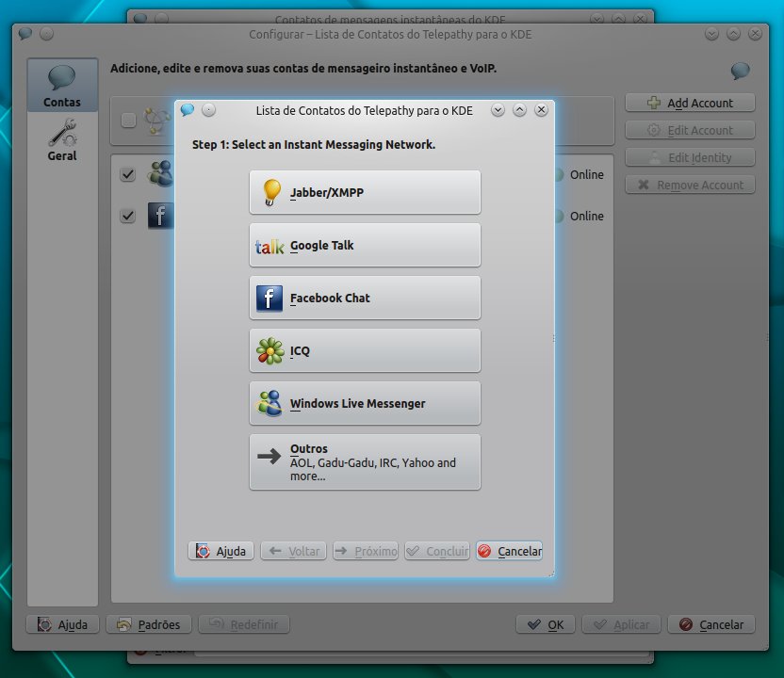Click the Redefinir reset button
The width and height of the screenshot is (784, 678).
point(244,624)
